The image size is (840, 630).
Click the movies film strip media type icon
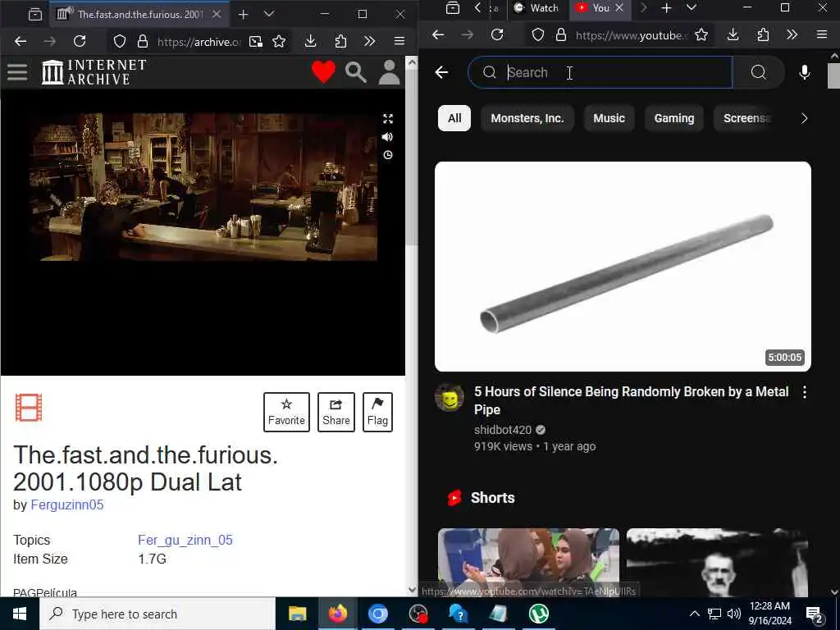tap(29, 408)
